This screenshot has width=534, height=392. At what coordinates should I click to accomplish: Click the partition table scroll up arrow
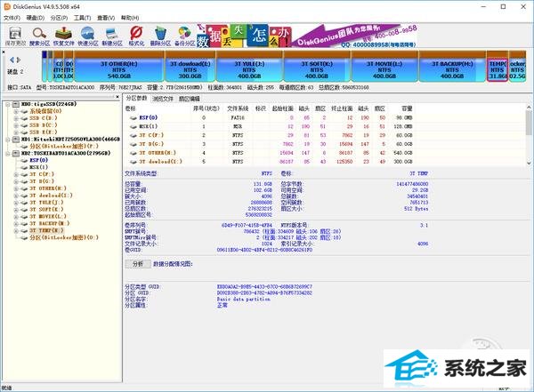click(529, 108)
